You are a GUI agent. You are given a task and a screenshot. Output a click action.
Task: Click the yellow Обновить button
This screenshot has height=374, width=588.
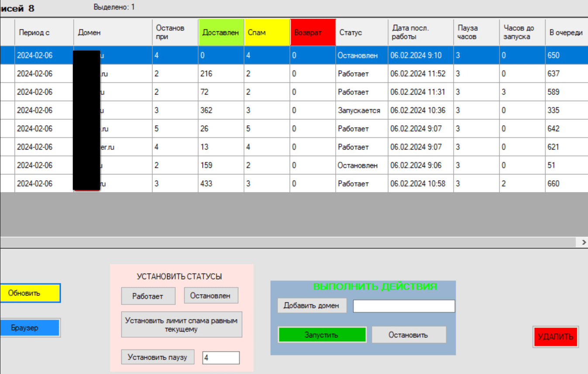pos(30,293)
